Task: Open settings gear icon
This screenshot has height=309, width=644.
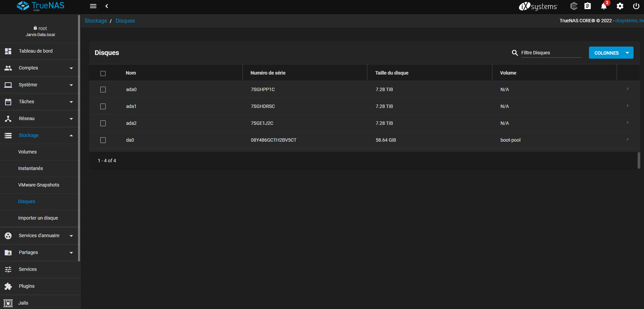Action: [x=620, y=6]
